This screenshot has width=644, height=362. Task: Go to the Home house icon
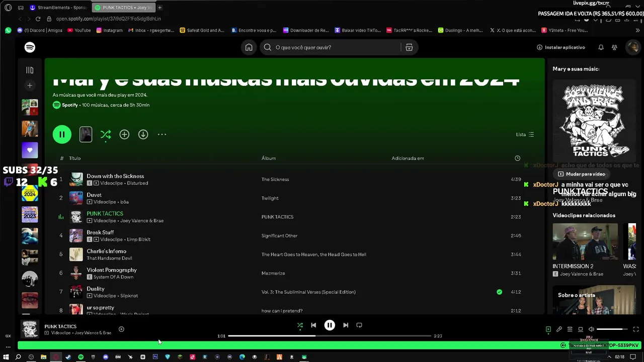click(249, 47)
